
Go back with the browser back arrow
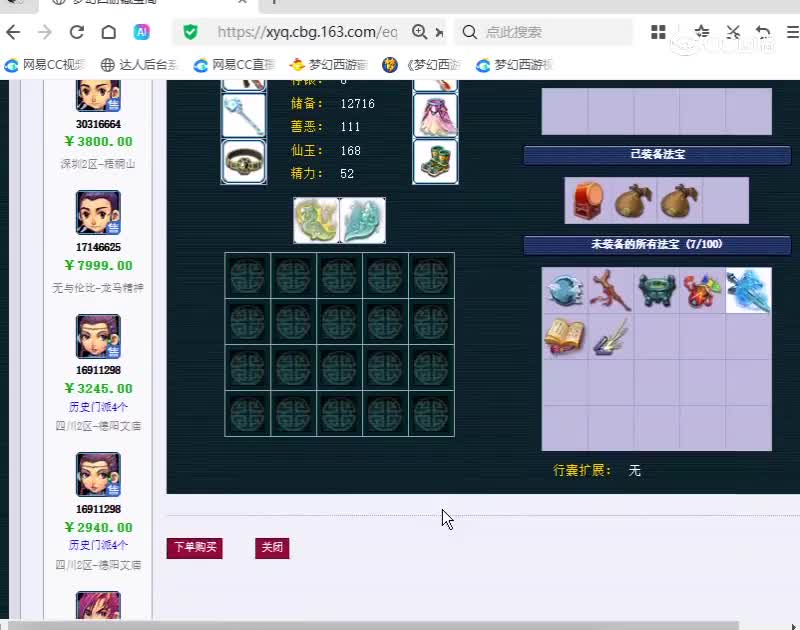pyautogui.click(x=13, y=32)
